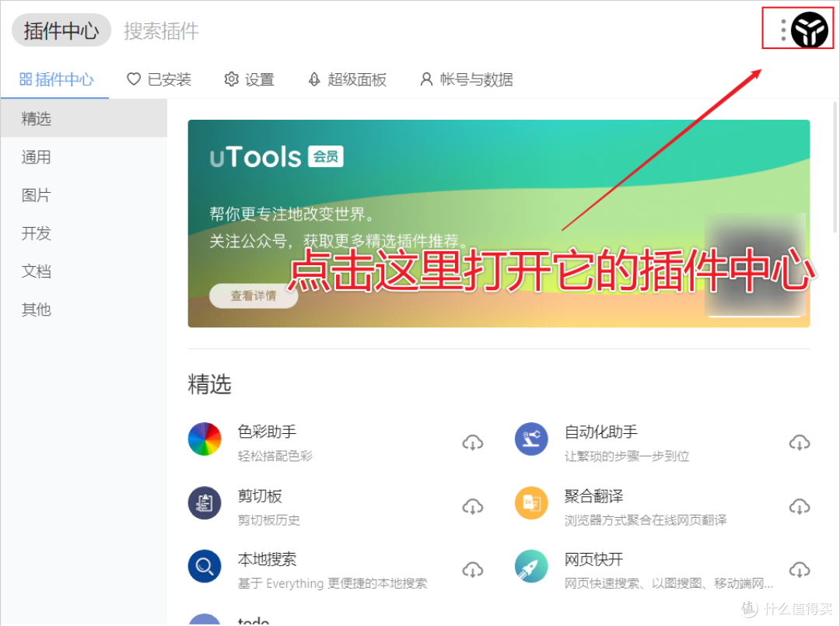The width and height of the screenshot is (840, 626).
Task: Open the 帐号与数据 tab
Action: tap(466, 80)
